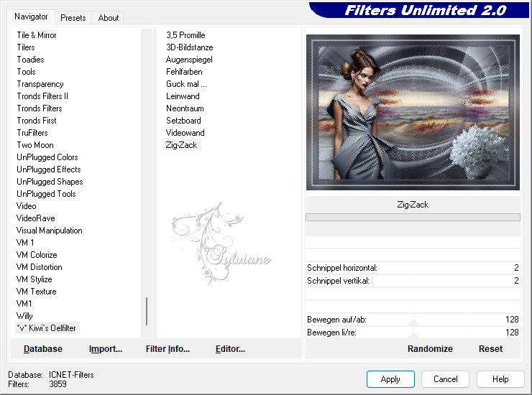The image size is (532, 395).
Task: Choose the Leinwand filter
Action: click(183, 96)
